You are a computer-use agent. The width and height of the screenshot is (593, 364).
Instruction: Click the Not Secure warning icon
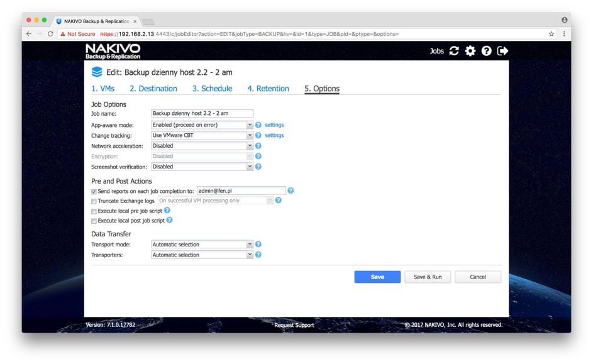click(x=63, y=34)
